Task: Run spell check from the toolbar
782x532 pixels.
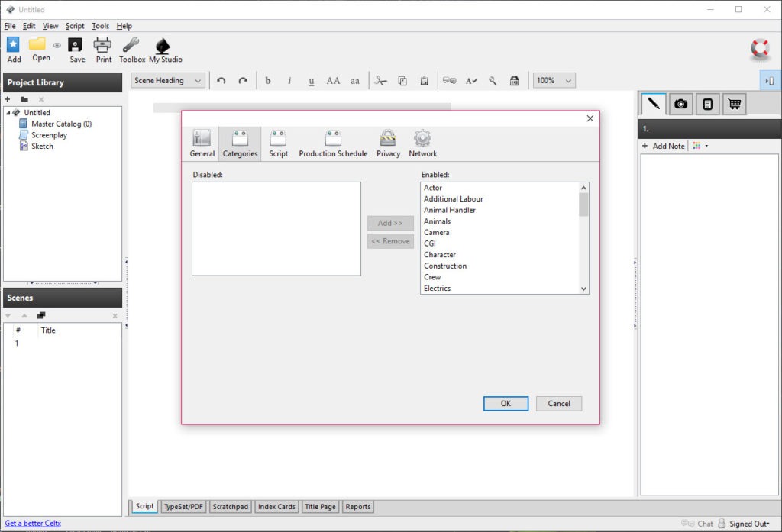Action: click(x=470, y=81)
